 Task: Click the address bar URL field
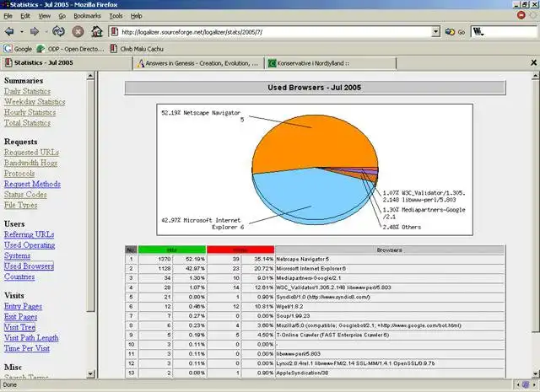pos(273,32)
